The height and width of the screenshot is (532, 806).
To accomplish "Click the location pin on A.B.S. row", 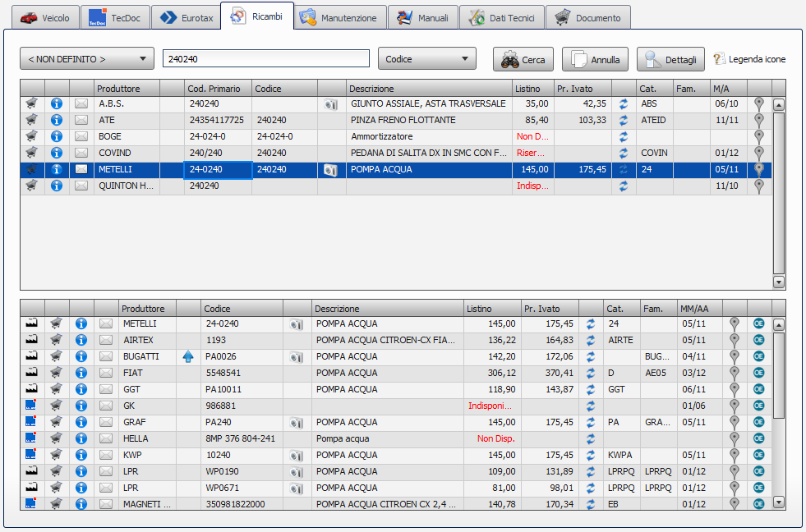I will point(758,103).
